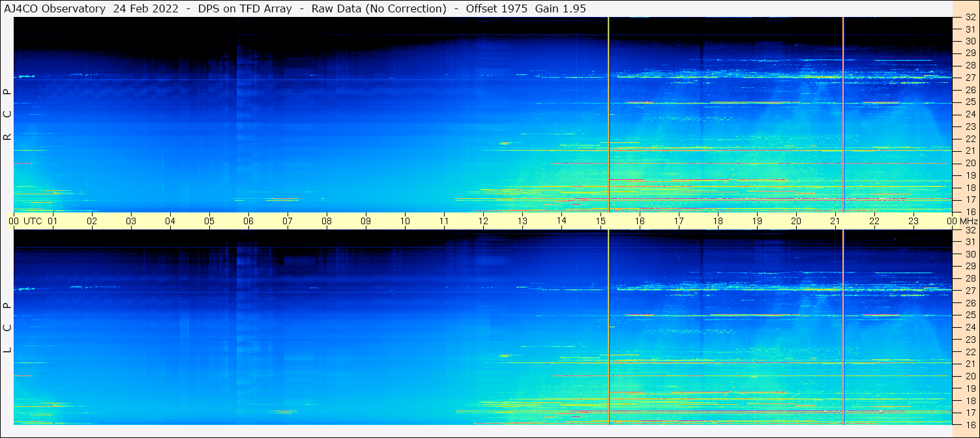This screenshot has height=438, width=980.
Task: Click the 02 hour label on time axis
Action: click(92, 221)
